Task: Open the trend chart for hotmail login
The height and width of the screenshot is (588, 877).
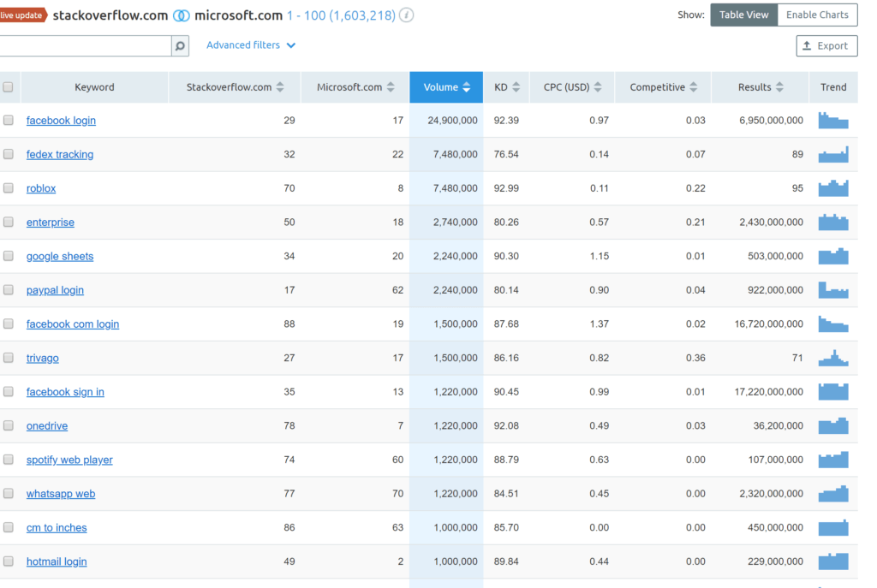Action: coord(833,561)
